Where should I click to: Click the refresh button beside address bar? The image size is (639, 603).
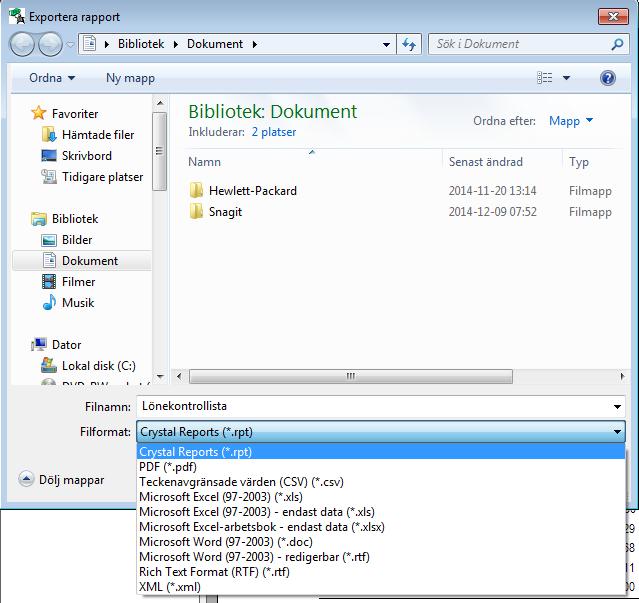pyautogui.click(x=409, y=44)
